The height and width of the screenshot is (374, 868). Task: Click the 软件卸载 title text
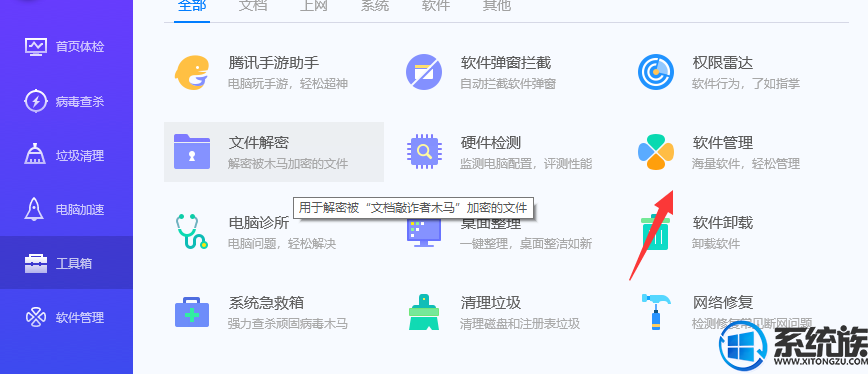723,223
